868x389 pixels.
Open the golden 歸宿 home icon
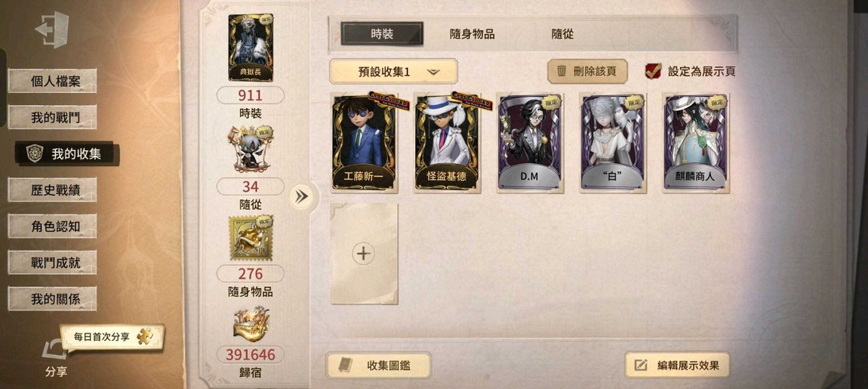pyautogui.click(x=251, y=325)
